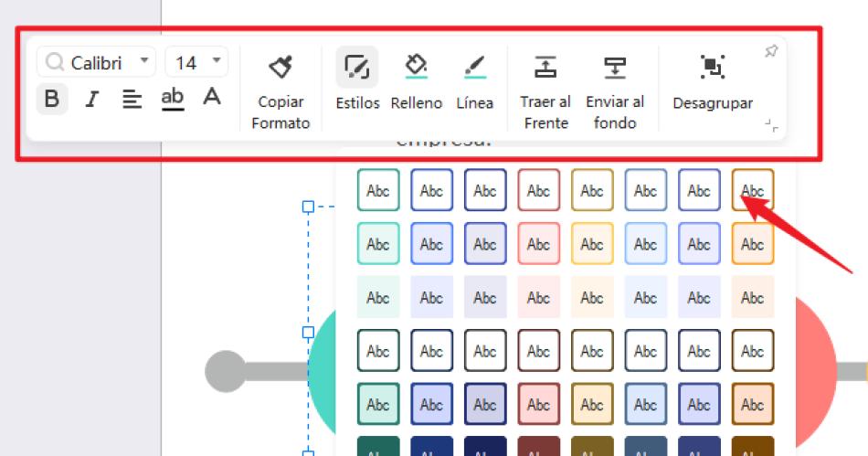
Task: Apply underline text style
Action: (172, 98)
